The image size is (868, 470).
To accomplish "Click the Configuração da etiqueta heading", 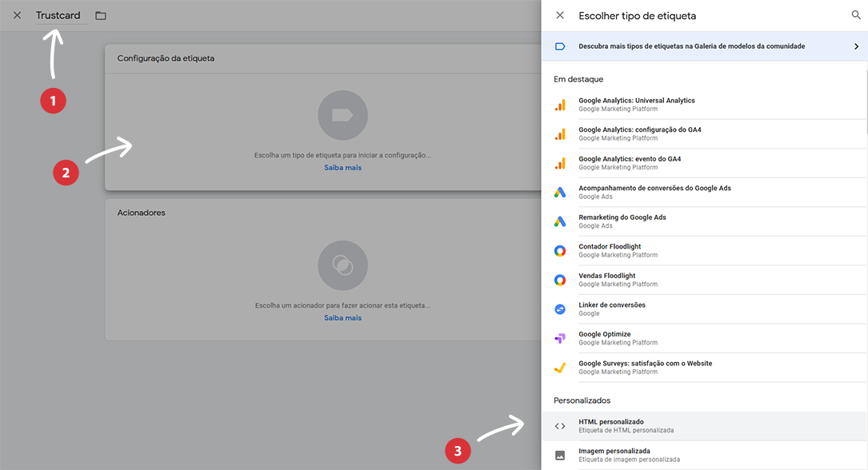I will click(166, 58).
